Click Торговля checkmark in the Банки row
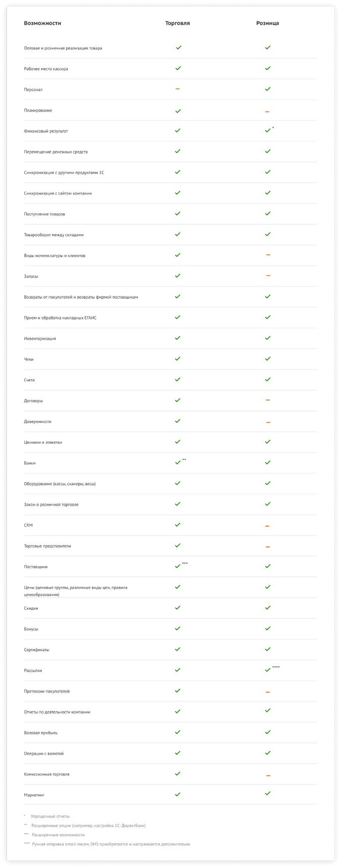This screenshot has height=868, width=341. point(178,463)
